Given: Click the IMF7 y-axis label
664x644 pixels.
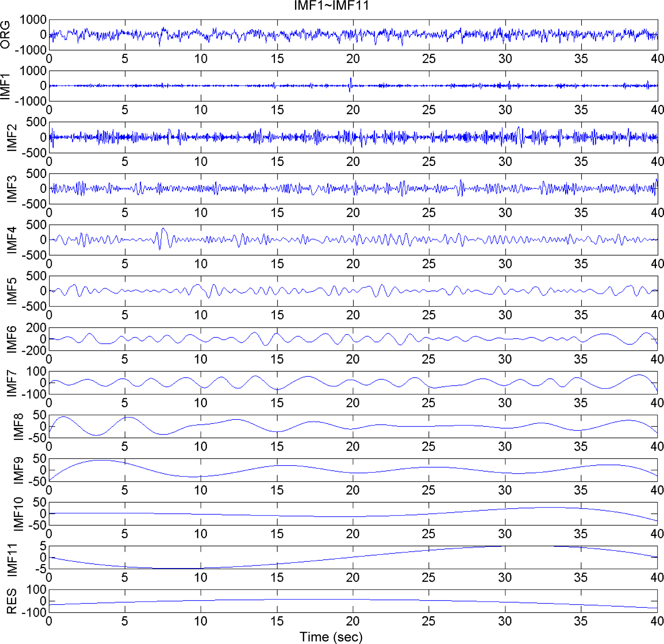Looking at the screenshot, I should [x=12, y=383].
